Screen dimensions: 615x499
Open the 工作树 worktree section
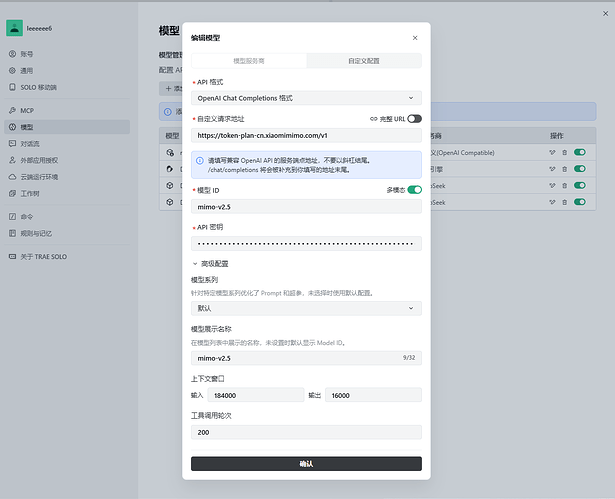67,193
